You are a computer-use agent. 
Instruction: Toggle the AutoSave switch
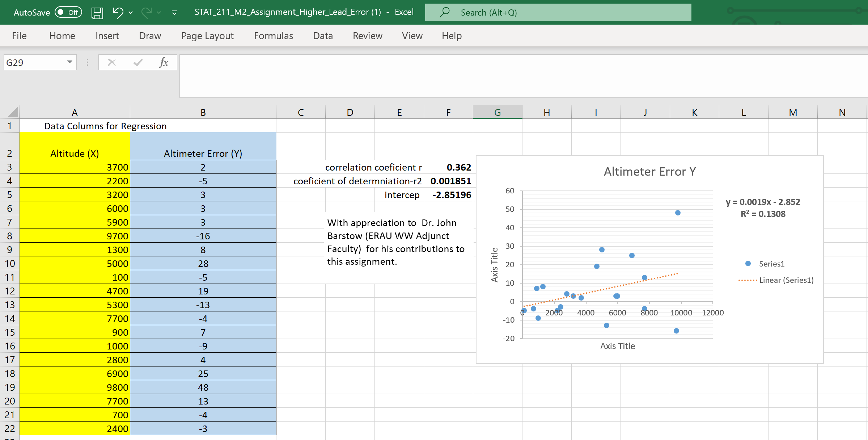point(68,12)
